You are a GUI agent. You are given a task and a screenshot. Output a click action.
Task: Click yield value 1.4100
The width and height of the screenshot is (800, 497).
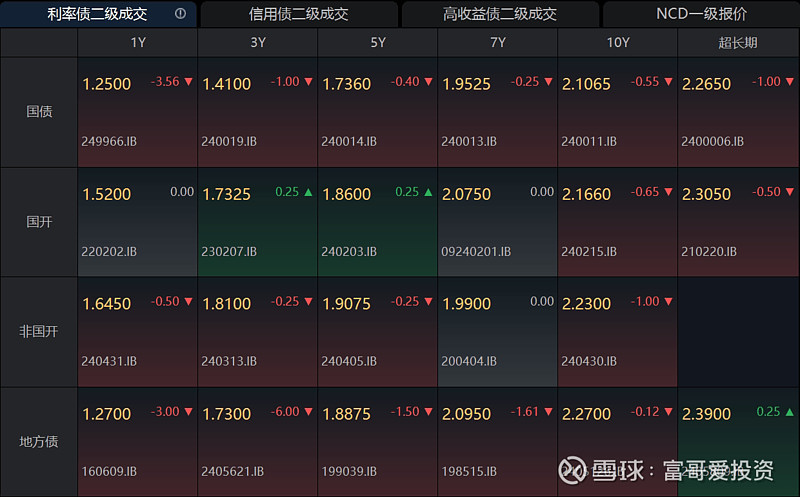coord(227,84)
